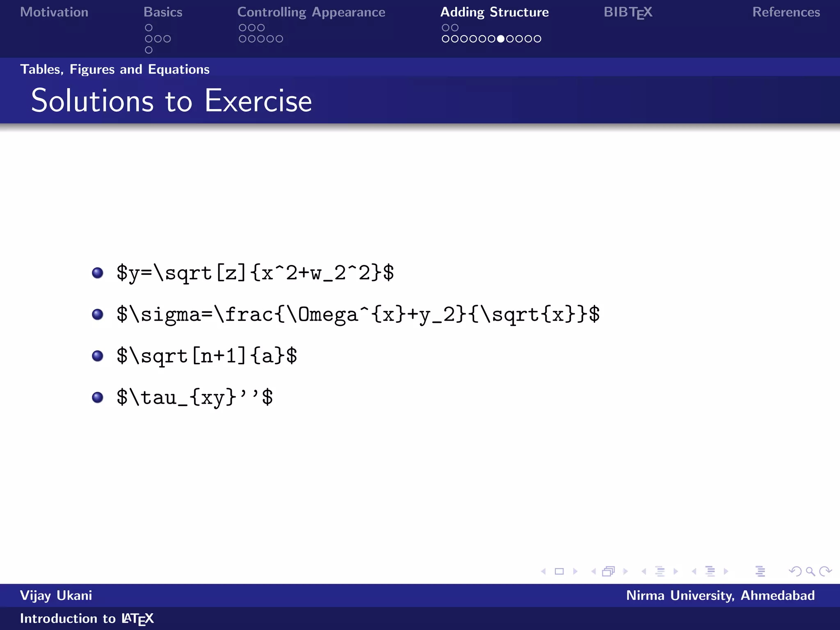
Task: Click the Introduction to LaTeX title link
Action: [x=87, y=619]
